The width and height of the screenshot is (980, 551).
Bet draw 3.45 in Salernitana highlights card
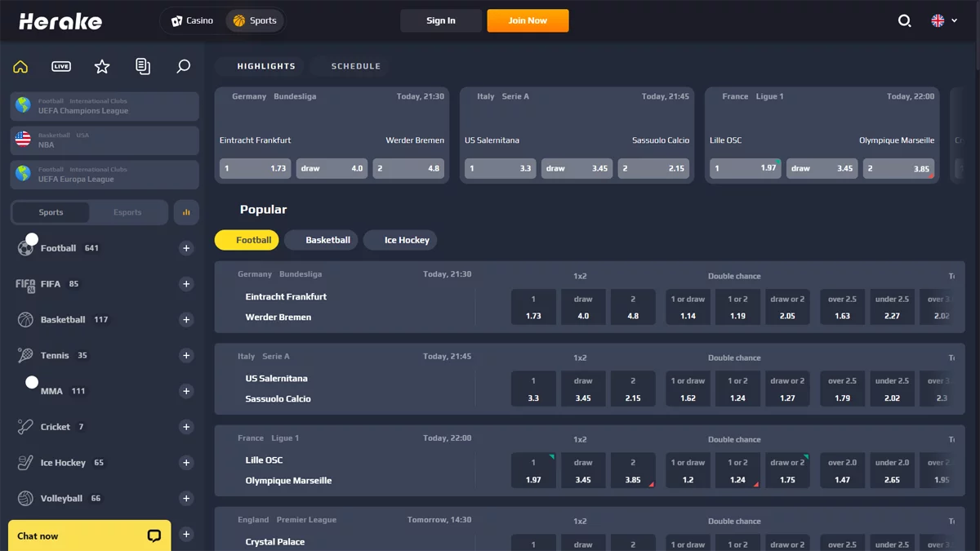coord(577,168)
